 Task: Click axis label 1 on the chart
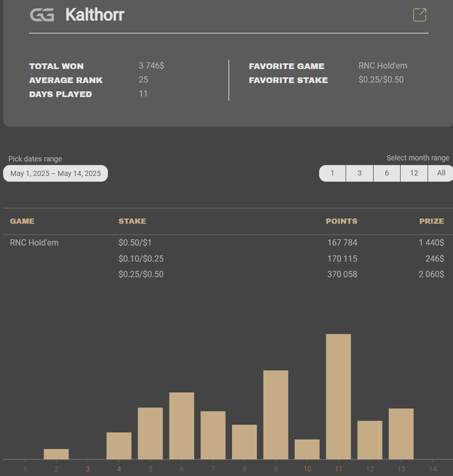tap(25, 469)
